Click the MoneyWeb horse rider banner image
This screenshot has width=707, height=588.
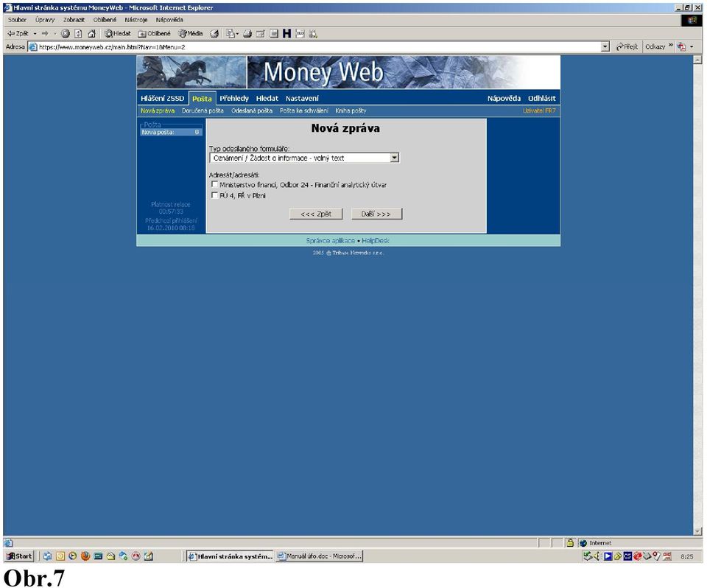tap(191, 72)
